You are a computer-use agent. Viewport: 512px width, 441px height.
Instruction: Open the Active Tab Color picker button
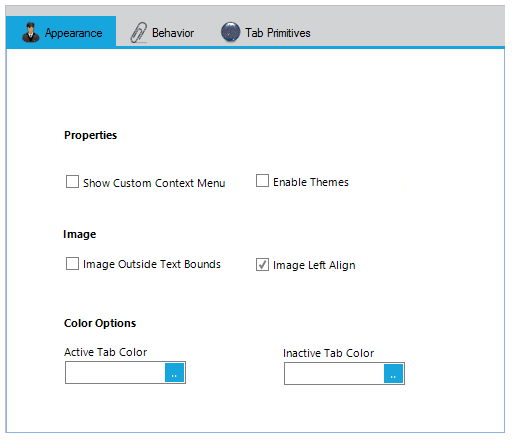tap(174, 373)
